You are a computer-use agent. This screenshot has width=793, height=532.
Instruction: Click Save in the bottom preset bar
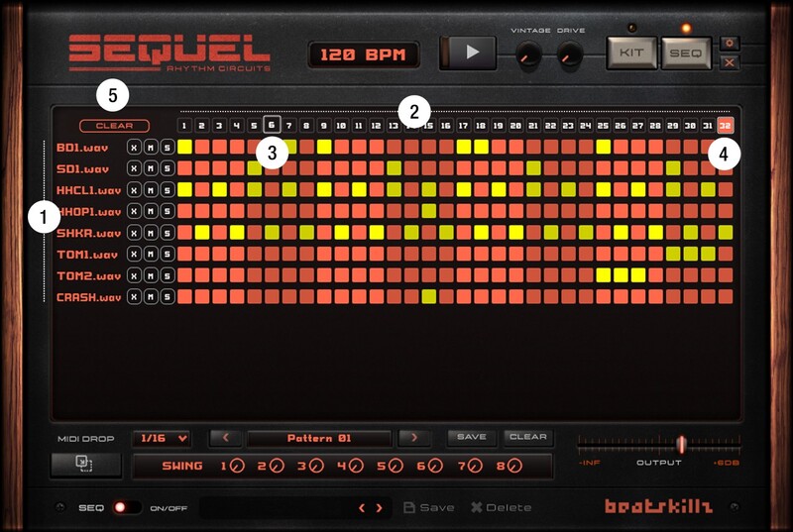pyautogui.click(x=429, y=508)
